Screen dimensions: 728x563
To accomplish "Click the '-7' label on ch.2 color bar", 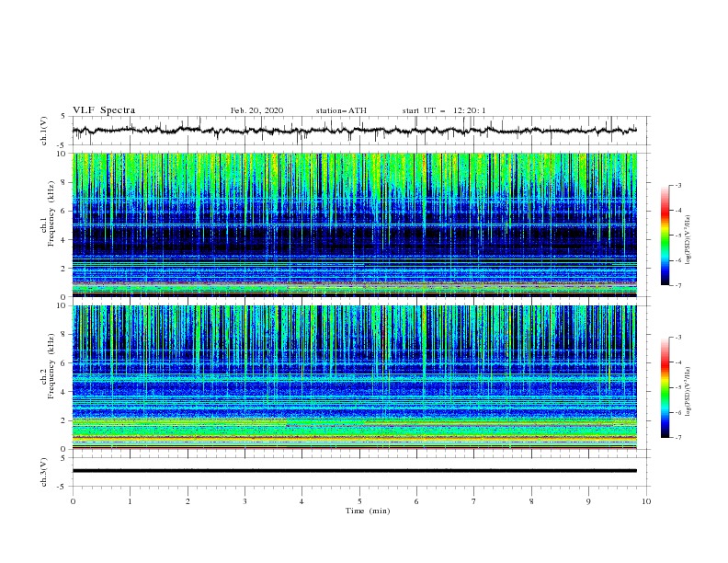I will [677, 438].
